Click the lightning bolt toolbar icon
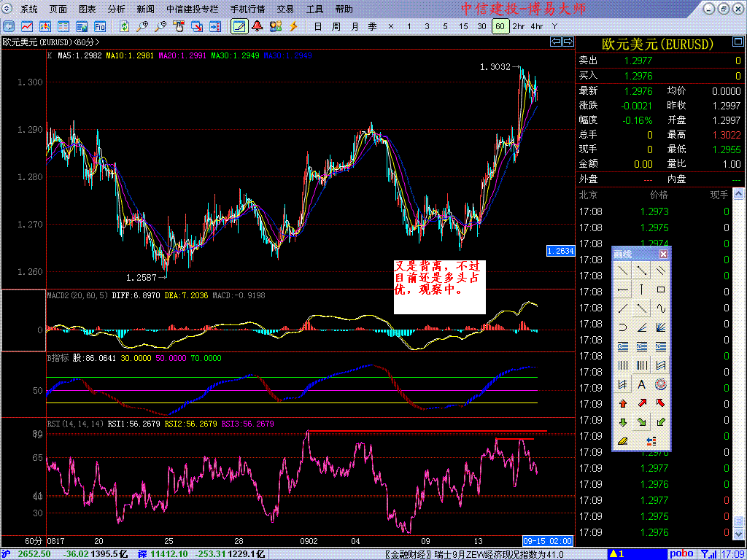This screenshot has width=747, height=560. tap(294, 26)
